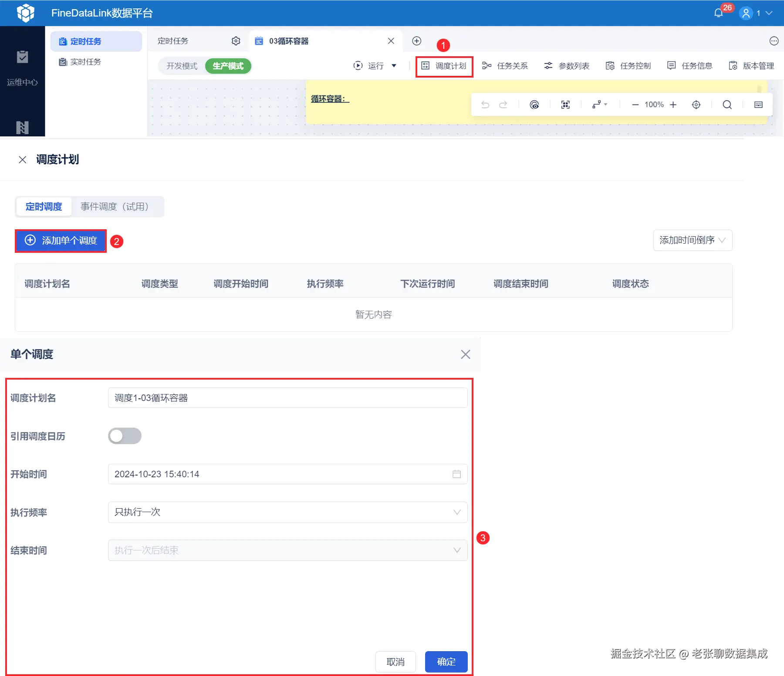Viewport: 784px width, 676px height.
Task: Open 版本管理 from the toolbar
Action: click(751, 66)
